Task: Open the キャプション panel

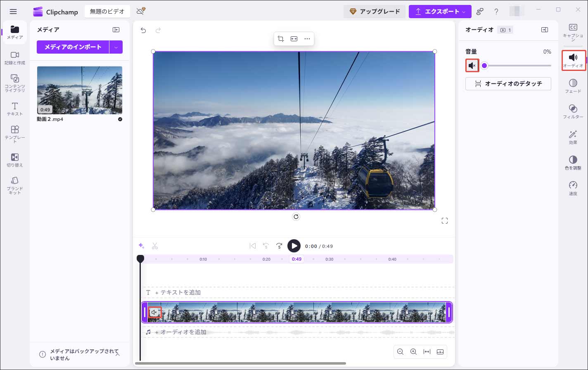Action: (x=573, y=30)
